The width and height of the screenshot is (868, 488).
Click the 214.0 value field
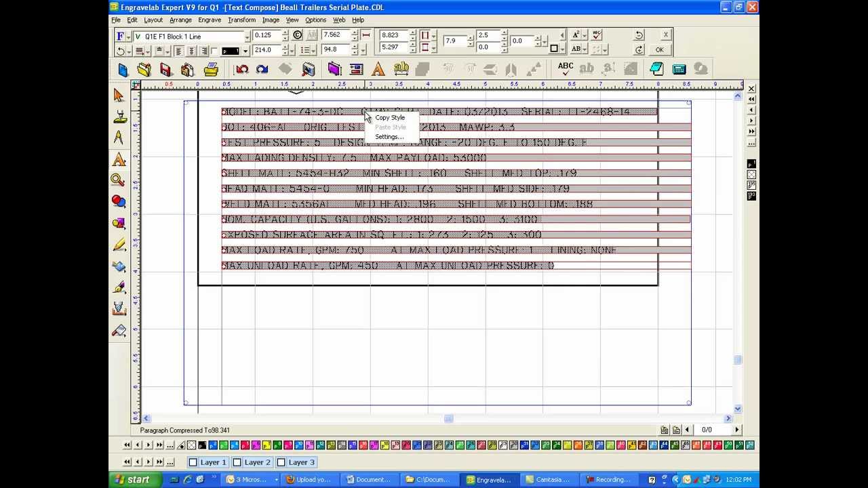[x=266, y=50]
